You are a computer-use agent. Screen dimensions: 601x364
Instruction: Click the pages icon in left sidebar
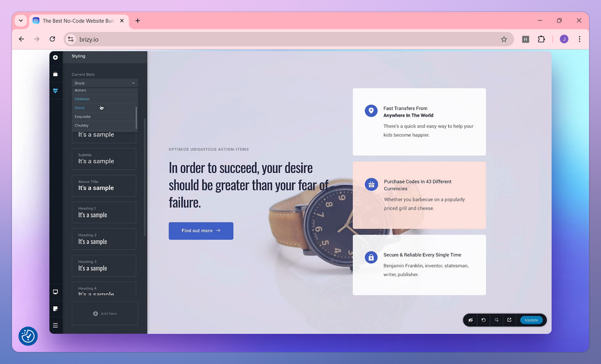(55, 309)
